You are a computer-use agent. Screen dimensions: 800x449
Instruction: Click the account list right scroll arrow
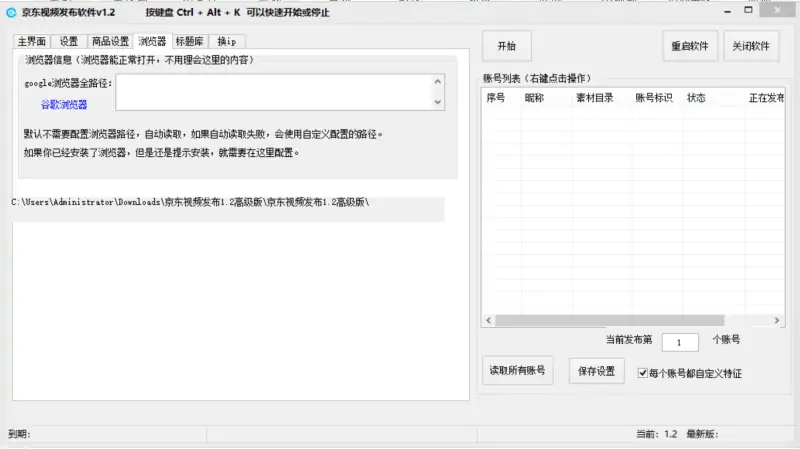click(777, 320)
